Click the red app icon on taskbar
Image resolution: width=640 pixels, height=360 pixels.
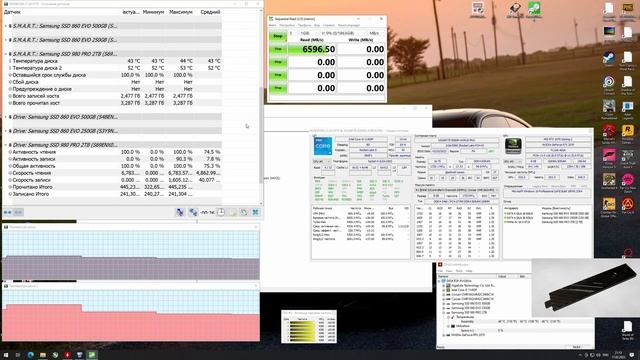(x=67, y=355)
